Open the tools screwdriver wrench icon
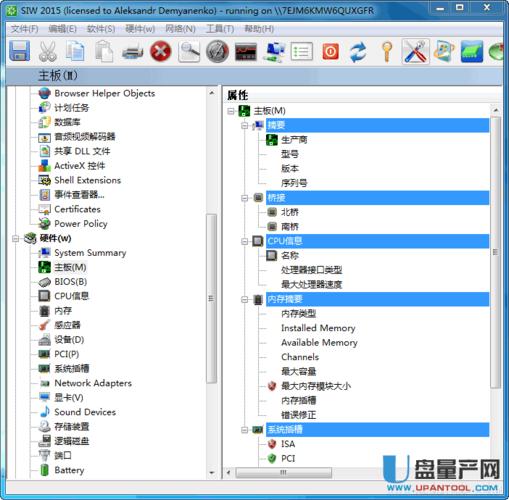This screenshot has width=509, height=500. coord(415,52)
